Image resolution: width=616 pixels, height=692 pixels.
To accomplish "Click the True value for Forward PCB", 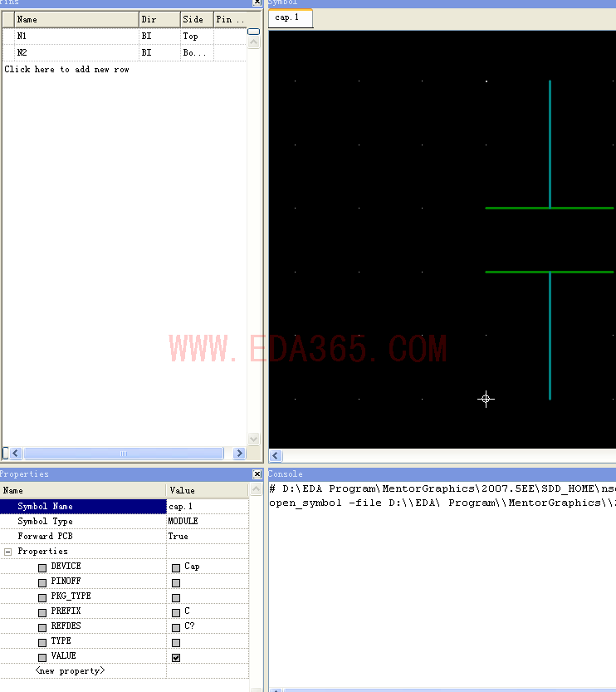I will coord(208,536).
